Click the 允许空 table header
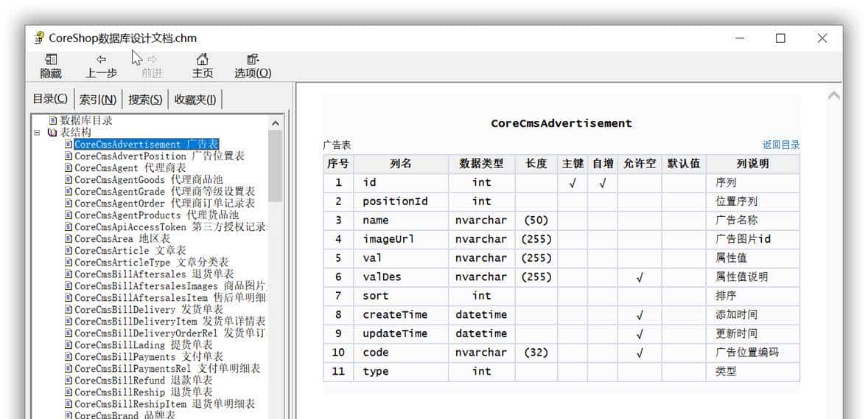The height and width of the screenshot is (419, 868). click(x=640, y=164)
